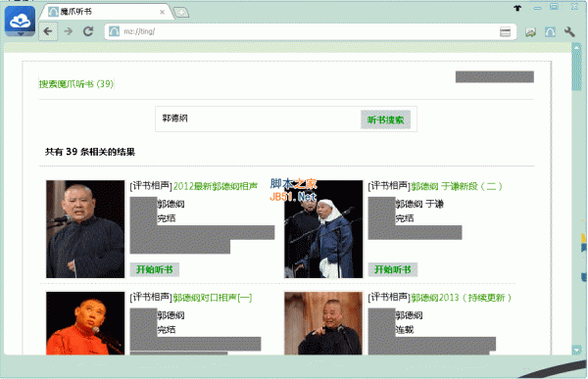The height and width of the screenshot is (379, 588).
Task: Click the 听书搜索 button
Action: [x=385, y=119]
